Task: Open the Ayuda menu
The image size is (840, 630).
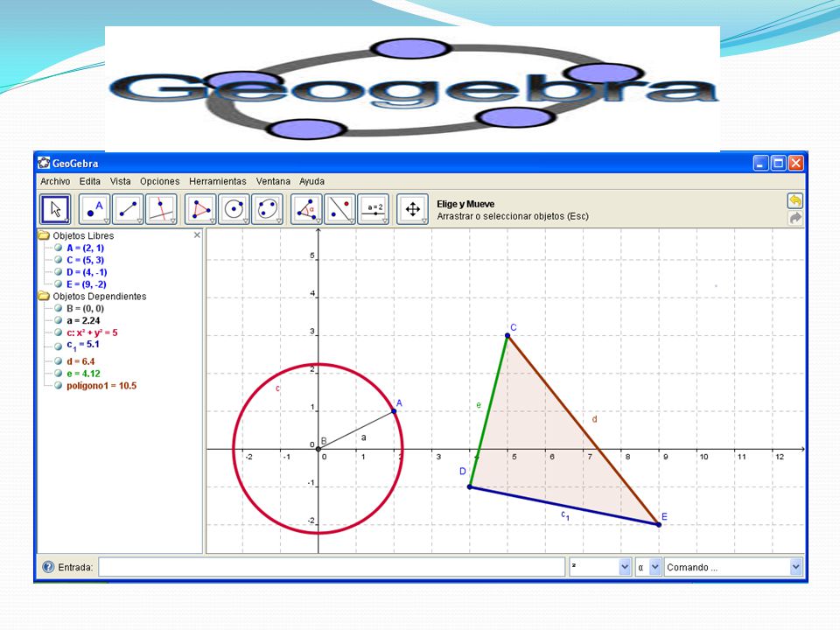Action: [x=311, y=181]
